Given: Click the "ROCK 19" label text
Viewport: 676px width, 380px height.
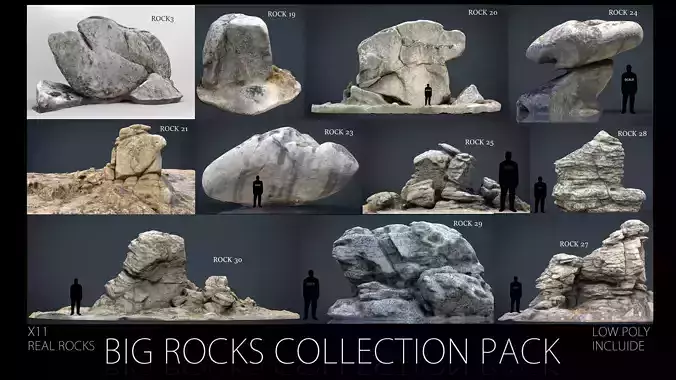Looking at the screenshot, I should click(x=282, y=14).
